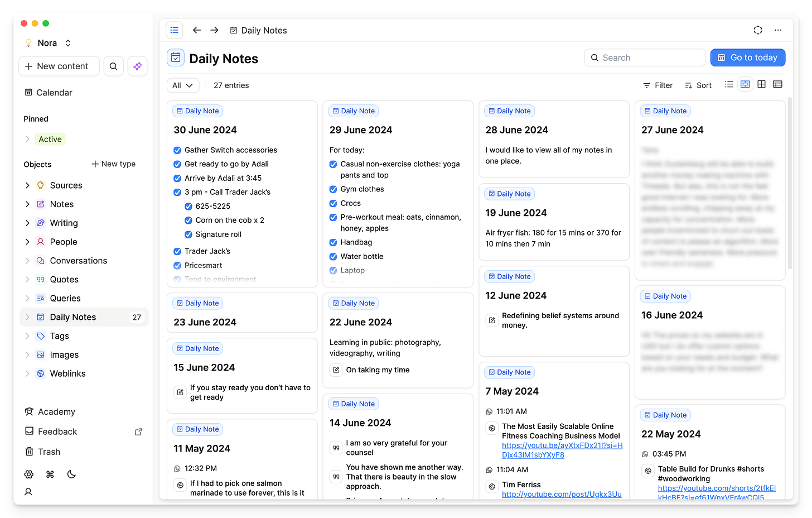Switch to list view layout icon
Screen dimensions: 812x518
pos(729,84)
